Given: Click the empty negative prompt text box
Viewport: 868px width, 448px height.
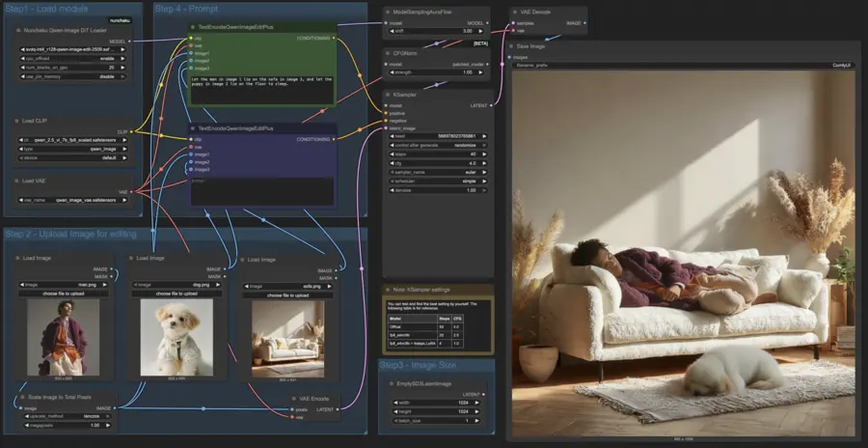Looking at the screenshot, I should coord(262,191).
